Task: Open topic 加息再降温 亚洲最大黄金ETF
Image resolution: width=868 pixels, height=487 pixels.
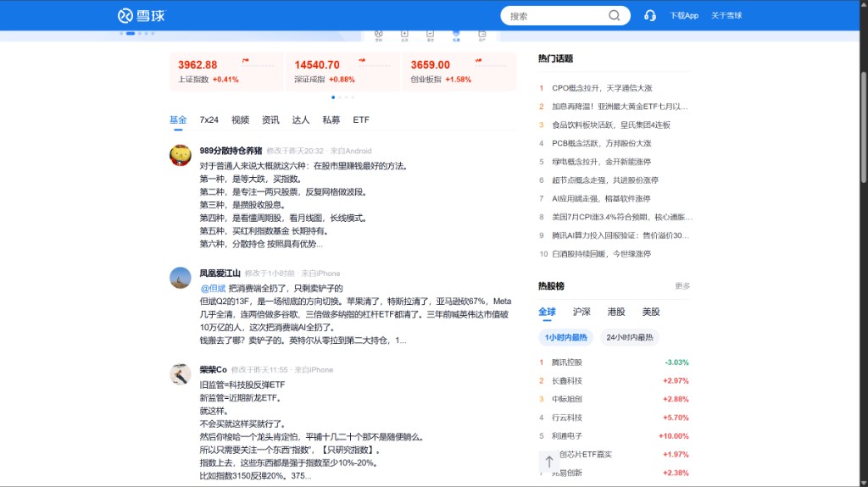Action: [620, 106]
